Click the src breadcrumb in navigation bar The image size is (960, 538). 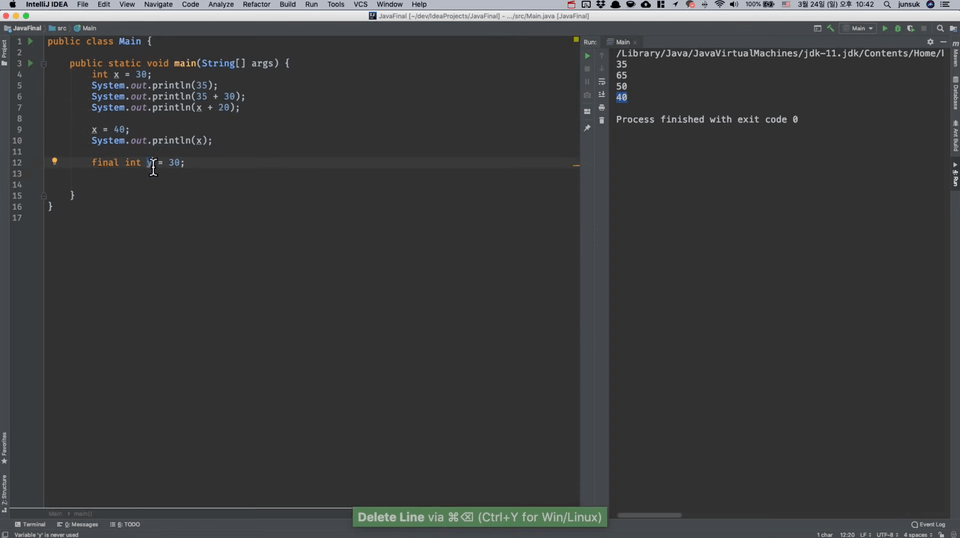[x=58, y=28]
